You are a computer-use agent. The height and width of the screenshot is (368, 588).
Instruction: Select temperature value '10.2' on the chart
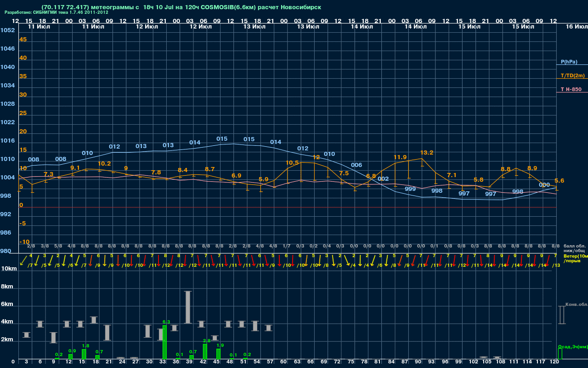point(104,164)
